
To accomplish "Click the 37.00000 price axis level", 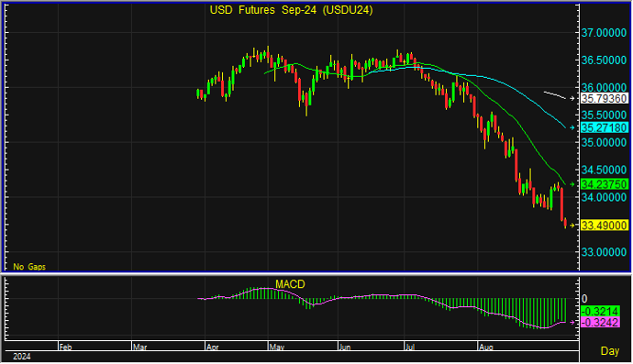I will pyautogui.click(x=604, y=33).
